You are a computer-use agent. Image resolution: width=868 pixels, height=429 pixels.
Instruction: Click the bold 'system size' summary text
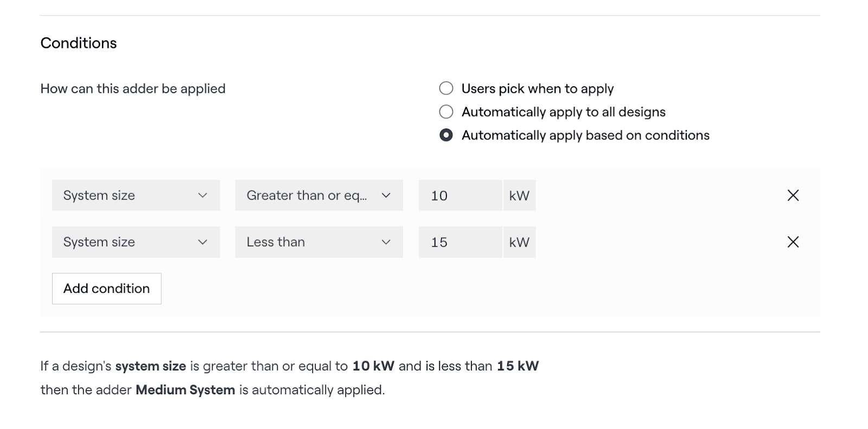150,366
